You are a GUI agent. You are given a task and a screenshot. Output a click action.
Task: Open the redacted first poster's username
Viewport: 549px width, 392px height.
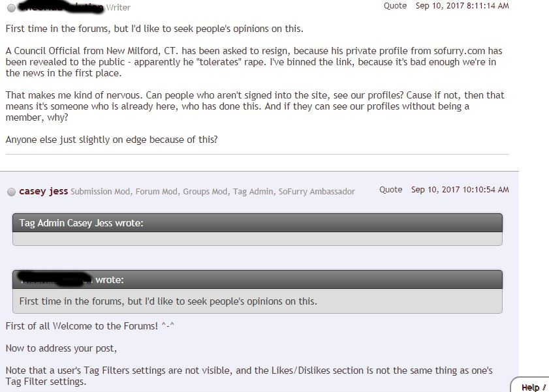[60, 7]
